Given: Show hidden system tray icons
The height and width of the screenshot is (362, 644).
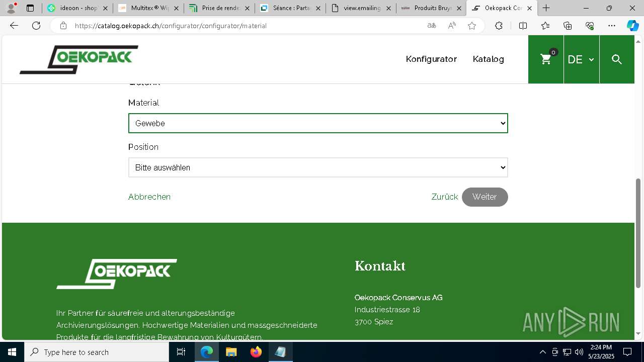Looking at the screenshot, I should (542, 352).
